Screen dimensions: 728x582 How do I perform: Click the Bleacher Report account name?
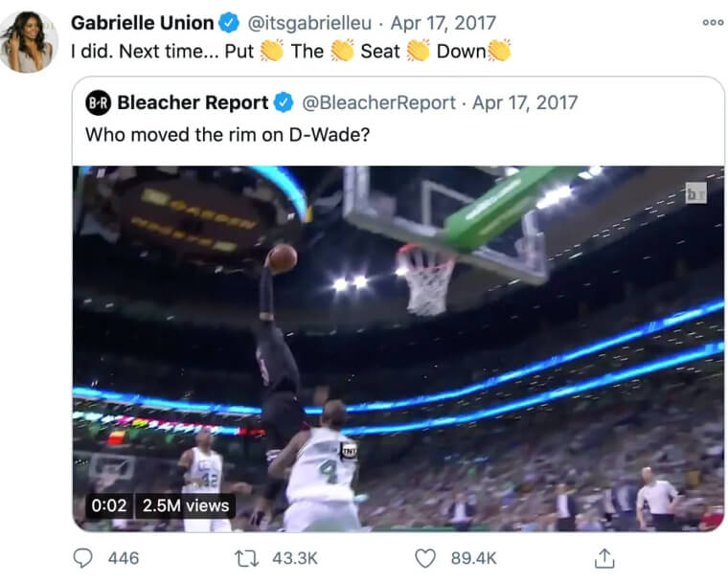(x=193, y=102)
